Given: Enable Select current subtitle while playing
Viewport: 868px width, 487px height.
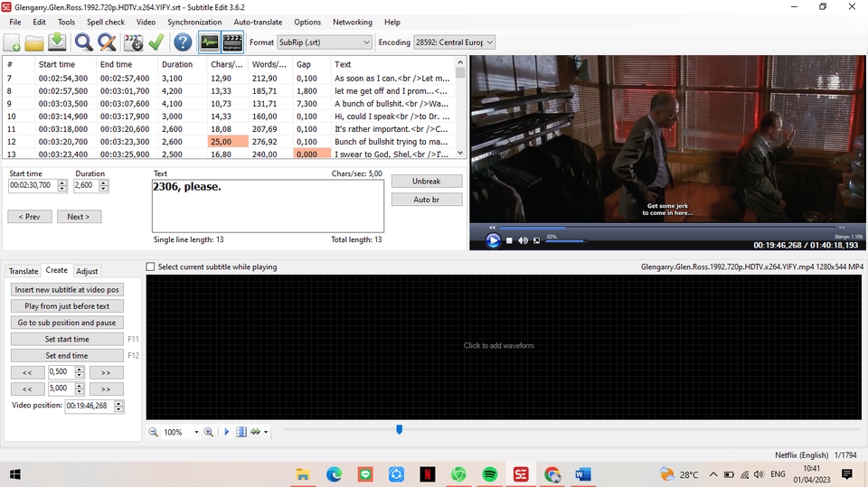Looking at the screenshot, I should click(x=150, y=267).
